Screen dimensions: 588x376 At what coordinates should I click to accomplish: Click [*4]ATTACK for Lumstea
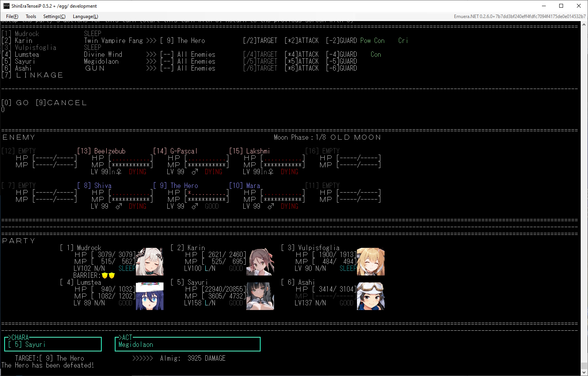coord(302,54)
